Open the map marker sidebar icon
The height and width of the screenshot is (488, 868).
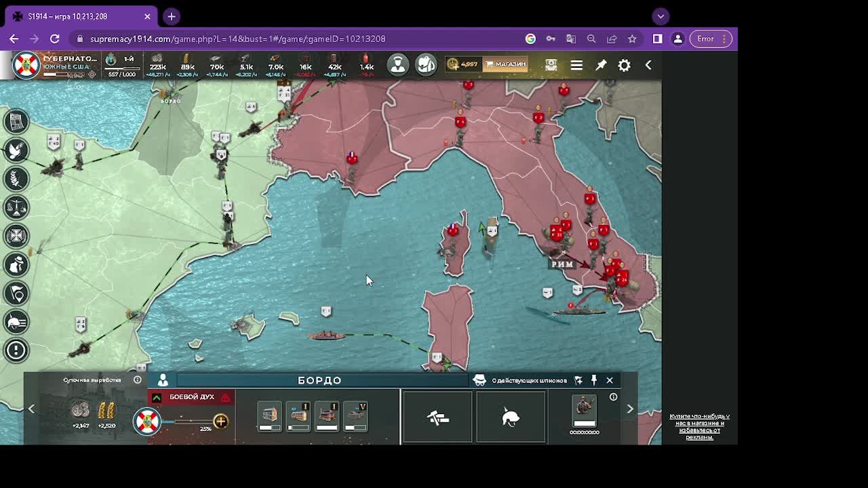point(17,293)
